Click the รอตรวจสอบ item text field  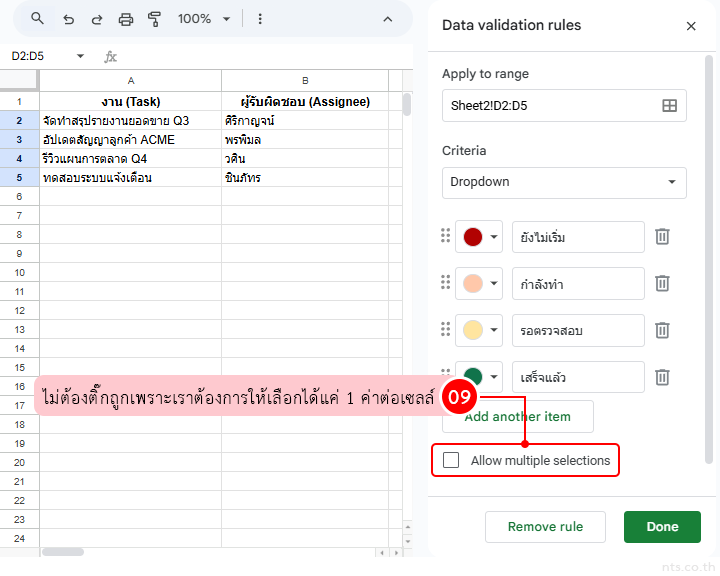point(578,330)
